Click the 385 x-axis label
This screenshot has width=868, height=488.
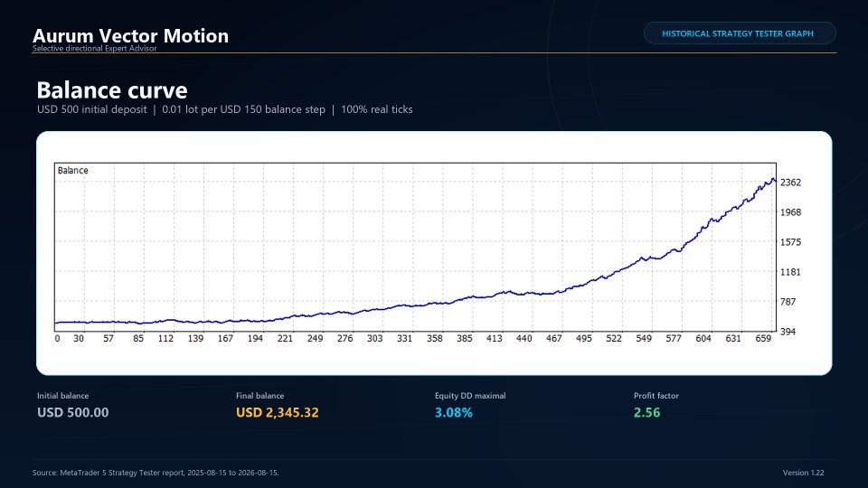[465, 339]
